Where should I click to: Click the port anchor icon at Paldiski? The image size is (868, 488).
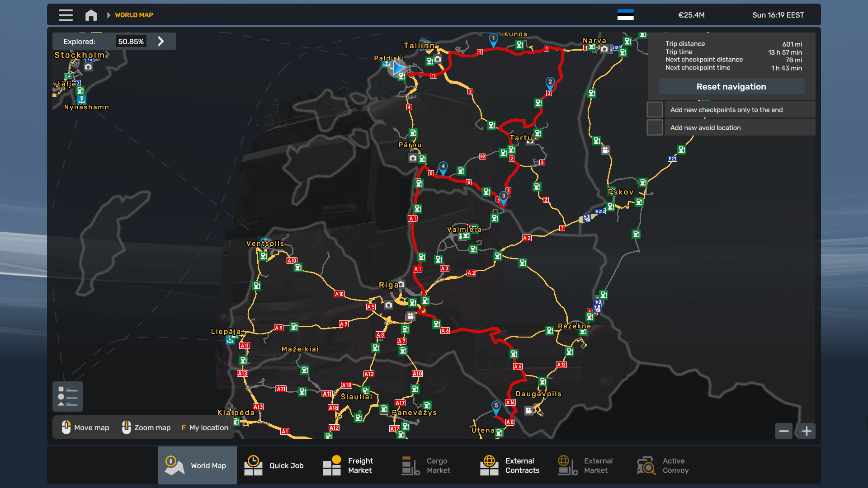coord(386,64)
